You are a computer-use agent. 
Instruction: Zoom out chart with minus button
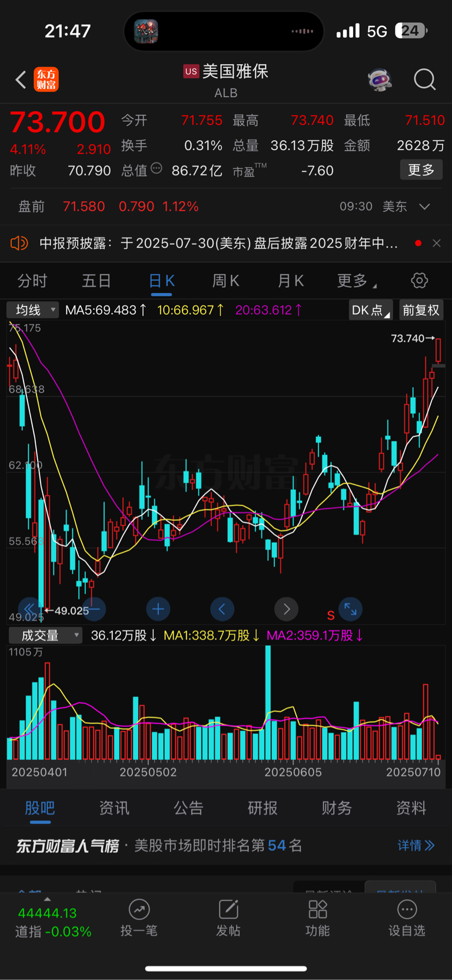[x=95, y=609]
